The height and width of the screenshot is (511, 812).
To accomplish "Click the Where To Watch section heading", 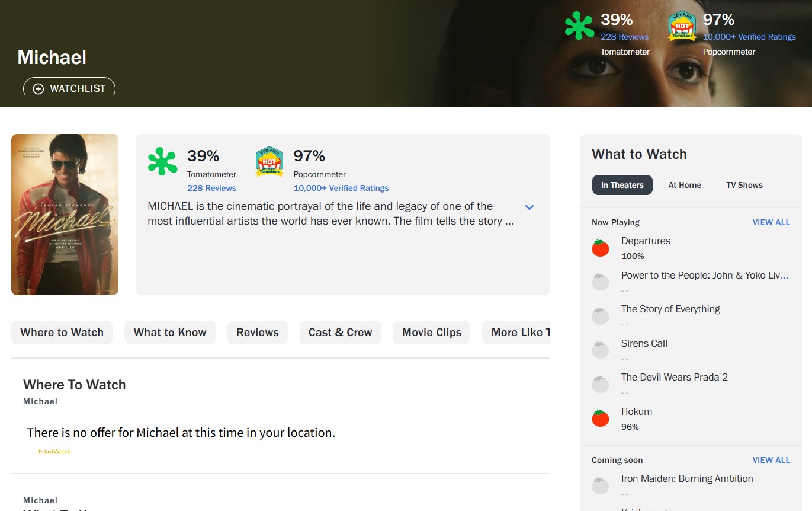I will point(75,385).
